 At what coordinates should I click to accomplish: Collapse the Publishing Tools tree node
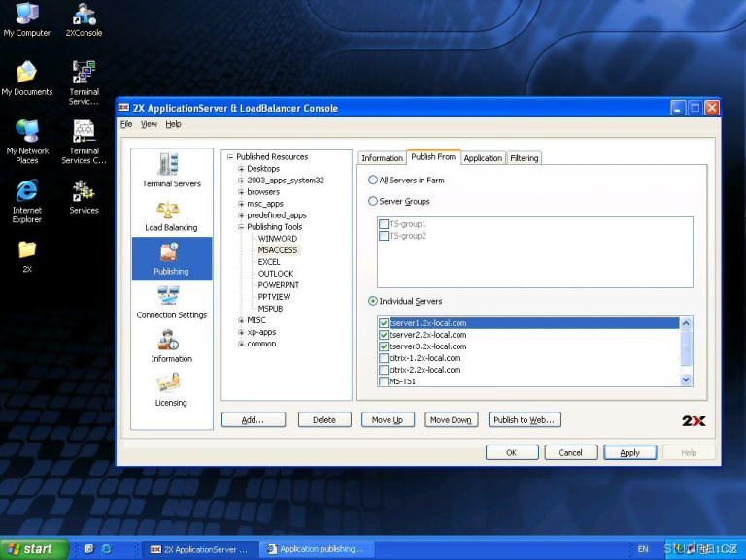242,227
